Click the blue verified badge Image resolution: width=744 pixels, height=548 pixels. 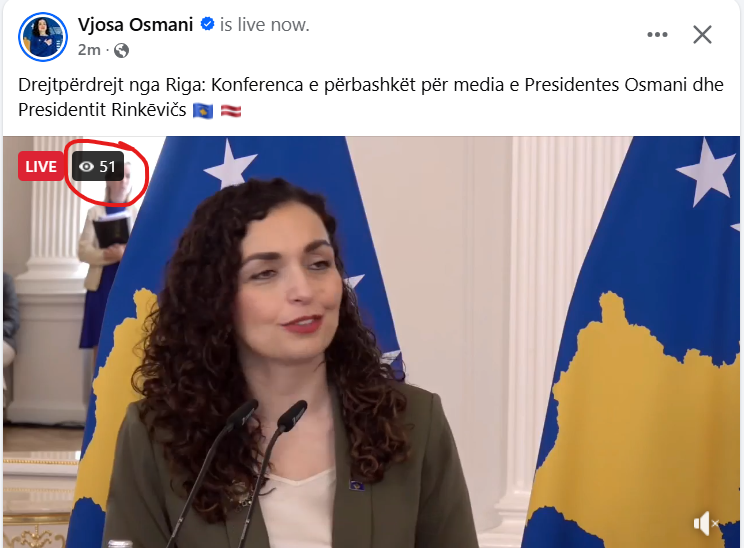pyautogui.click(x=207, y=24)
